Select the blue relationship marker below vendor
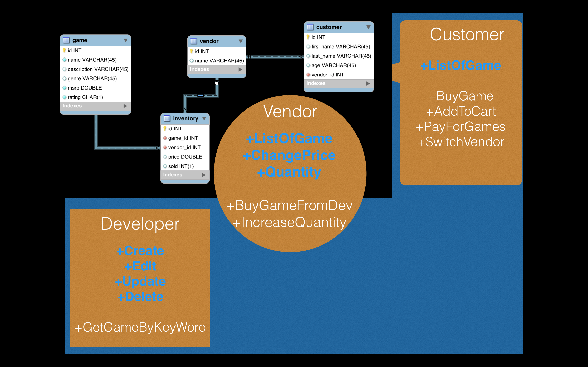Viewport: 588px width, 367px height. [x=200, y=95]
